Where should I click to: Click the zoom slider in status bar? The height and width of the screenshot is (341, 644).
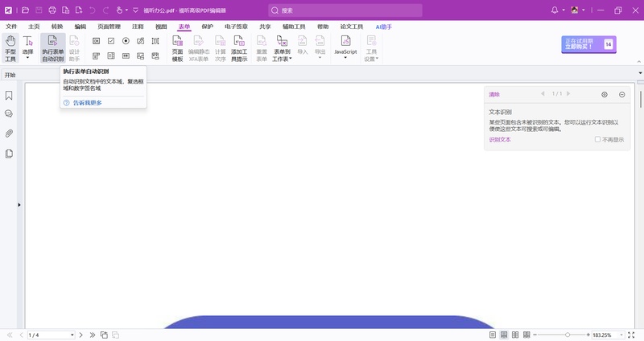[x=568, y=335]
